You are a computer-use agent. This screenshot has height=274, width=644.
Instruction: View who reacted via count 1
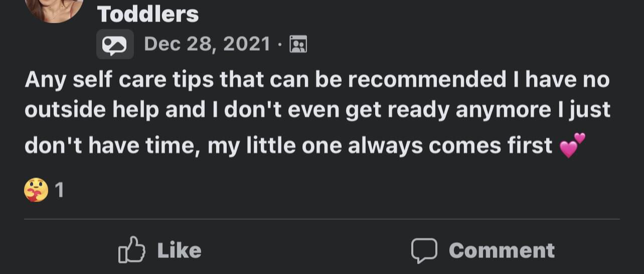point(59,191)
